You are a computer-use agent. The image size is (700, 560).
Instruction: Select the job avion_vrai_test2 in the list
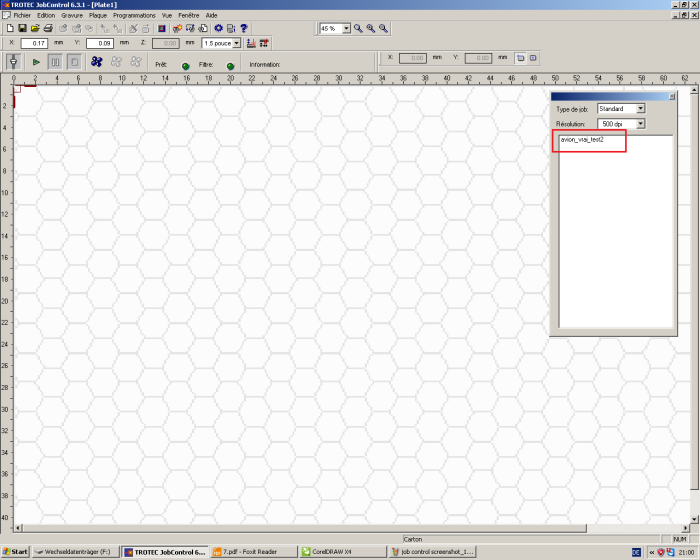(582, 140)
